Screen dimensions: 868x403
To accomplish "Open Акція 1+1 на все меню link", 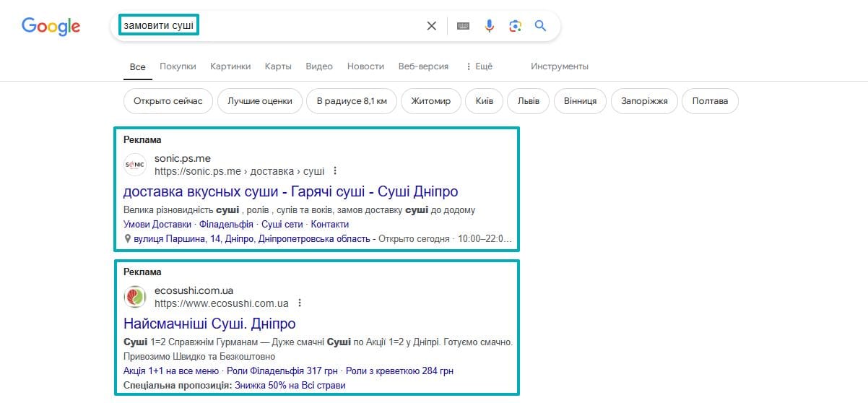I will pos(171,371).
